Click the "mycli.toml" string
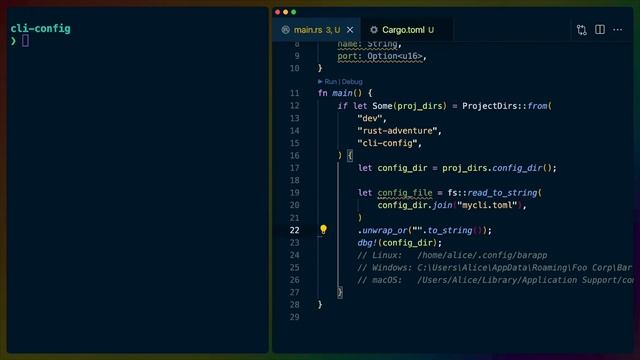The image size is (640, 360). point(487,205)
